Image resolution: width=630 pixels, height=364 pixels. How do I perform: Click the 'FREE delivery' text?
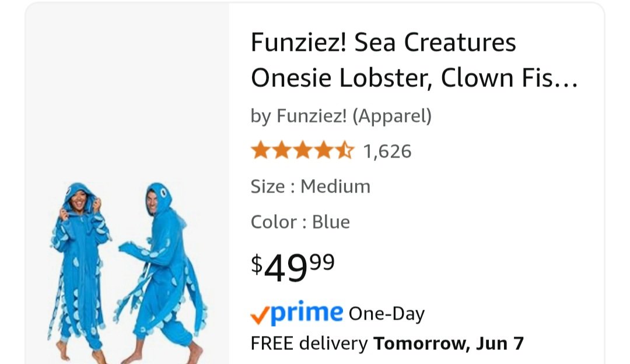(309, 344)
